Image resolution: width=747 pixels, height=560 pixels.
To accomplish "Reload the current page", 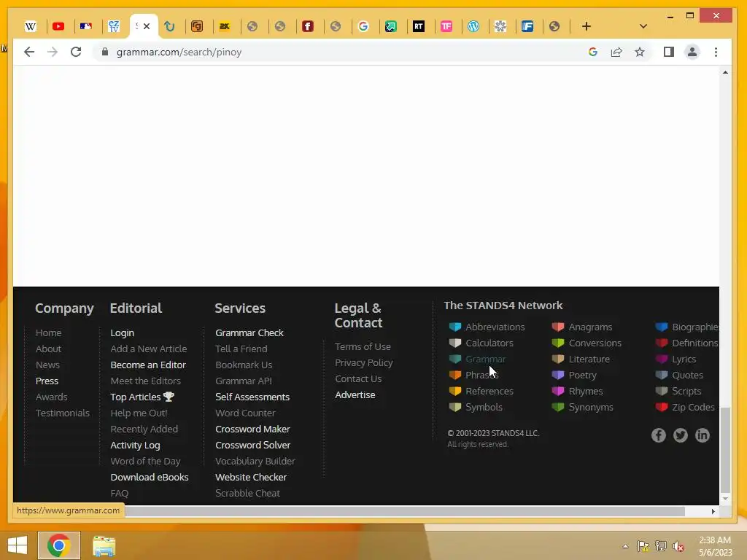I will tap(76, 52).
